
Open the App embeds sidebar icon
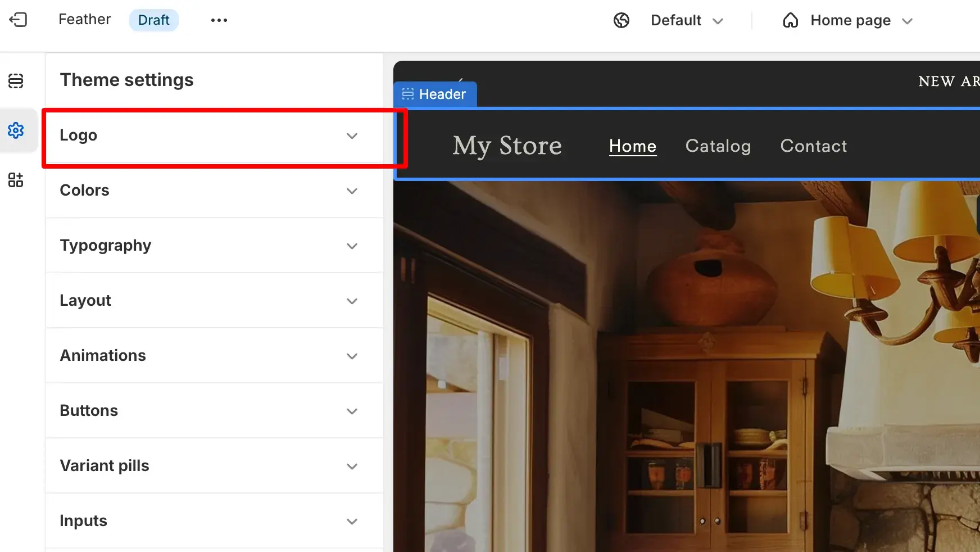click(16, 180)
